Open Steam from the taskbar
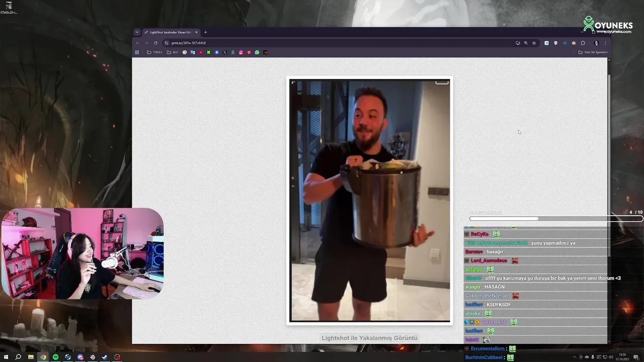Screen dimensions: 644x362 105,357
